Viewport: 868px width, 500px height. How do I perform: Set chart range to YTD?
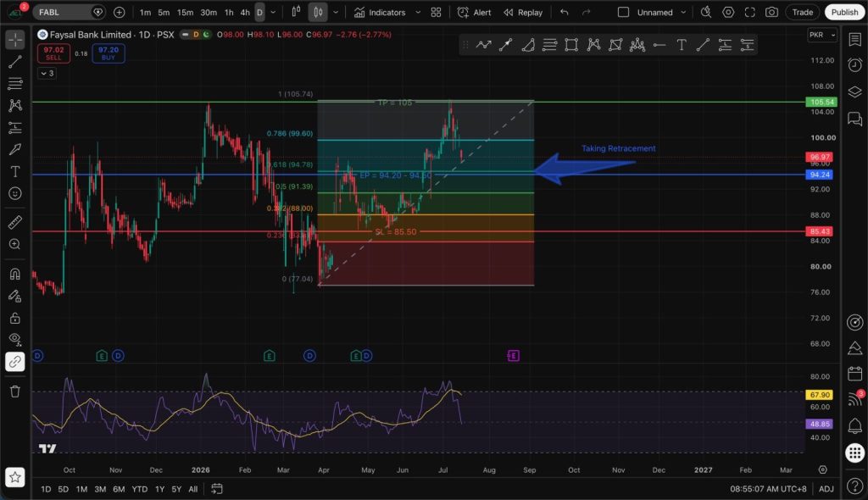pyautogui.click(x=140, y=489)
